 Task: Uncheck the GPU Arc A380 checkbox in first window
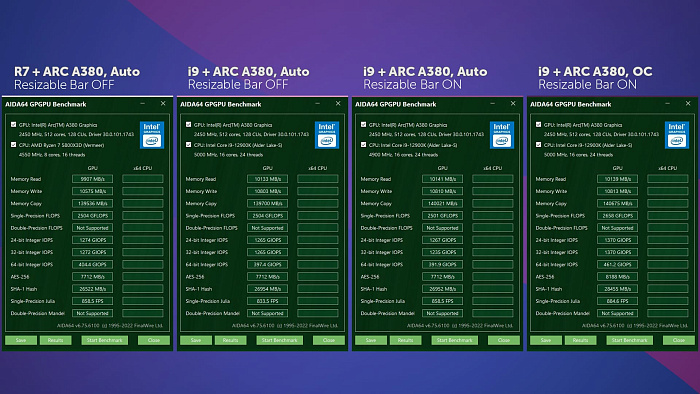[x=13, y=125]
